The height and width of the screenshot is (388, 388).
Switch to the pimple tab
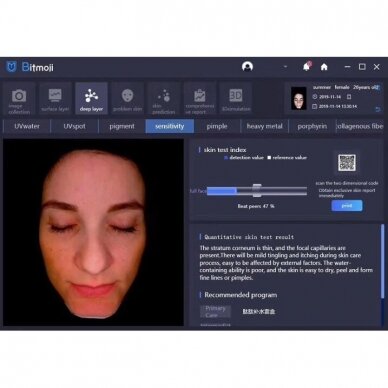click(217, 126)
